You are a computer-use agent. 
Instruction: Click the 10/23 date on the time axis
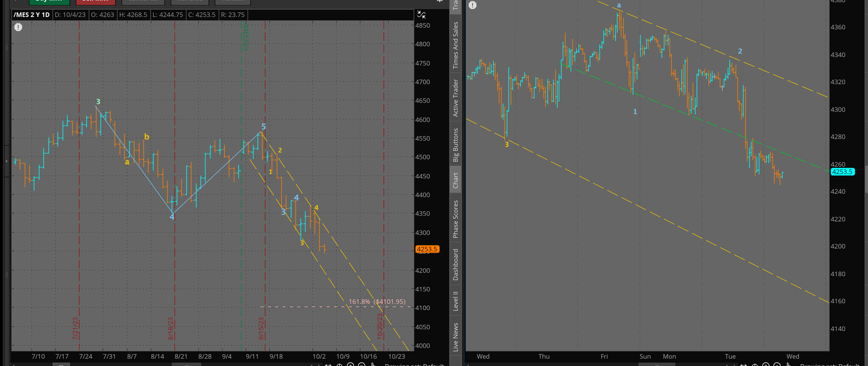[x=397, y=356]
